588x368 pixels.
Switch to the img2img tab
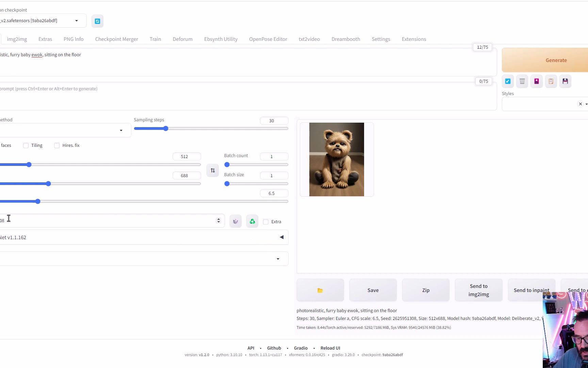[17, 39]
